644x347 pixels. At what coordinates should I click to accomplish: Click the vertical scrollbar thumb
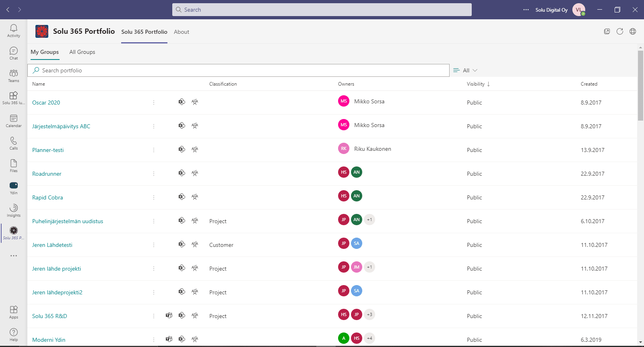pos(640,86)
